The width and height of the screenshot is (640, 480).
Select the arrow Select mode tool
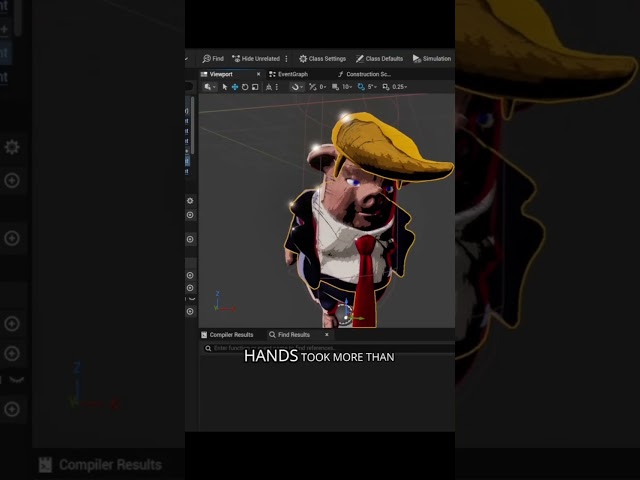click(224, 87)
